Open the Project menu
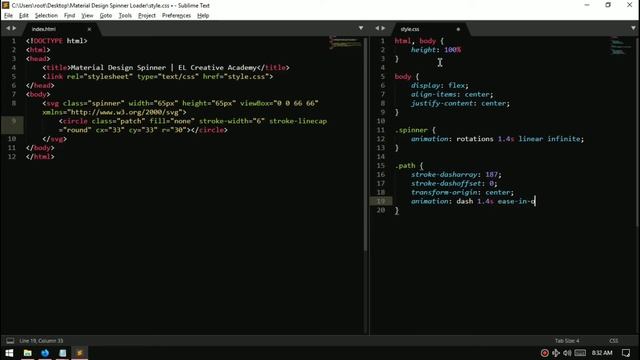Image resolution: width=640 pixels, height=360 pixels. tap(147, 16)
